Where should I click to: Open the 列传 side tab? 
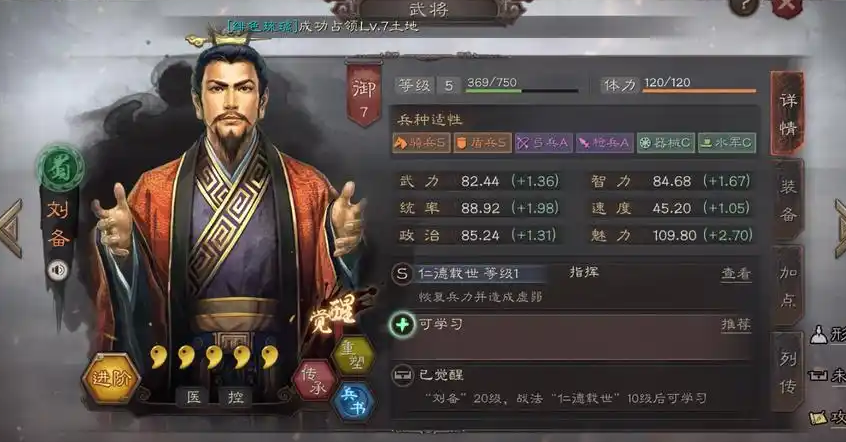(788, 372)
